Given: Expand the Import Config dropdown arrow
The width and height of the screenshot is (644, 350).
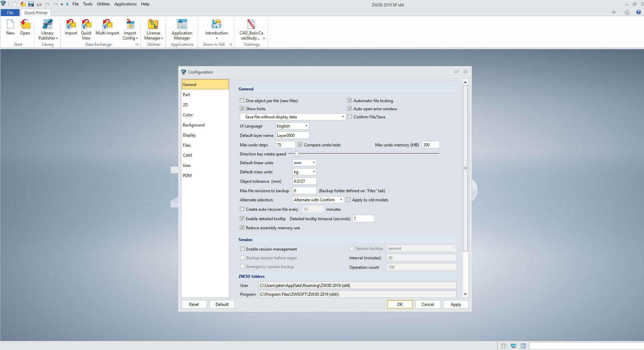Looking at the screenshot, I should coord(137,38).
